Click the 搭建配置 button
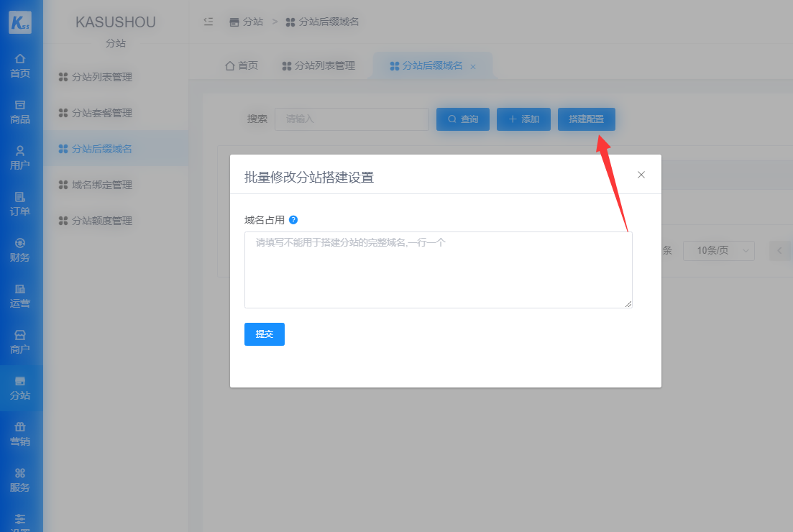 click(x=587, y=119)
